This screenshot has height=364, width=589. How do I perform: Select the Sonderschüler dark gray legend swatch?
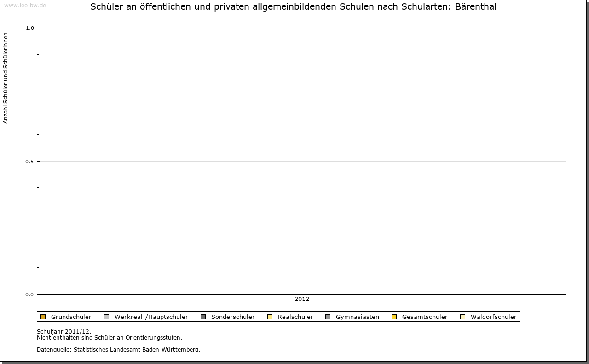pos(203,317)
